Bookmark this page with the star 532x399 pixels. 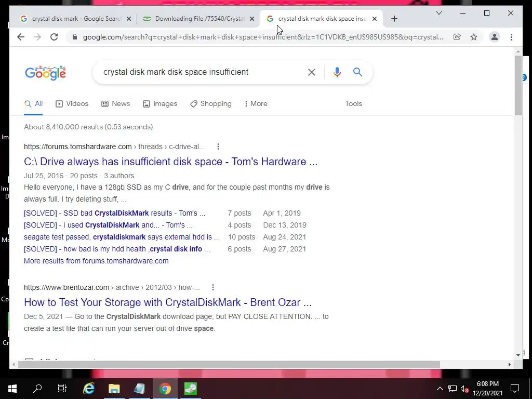coord(474,37)
